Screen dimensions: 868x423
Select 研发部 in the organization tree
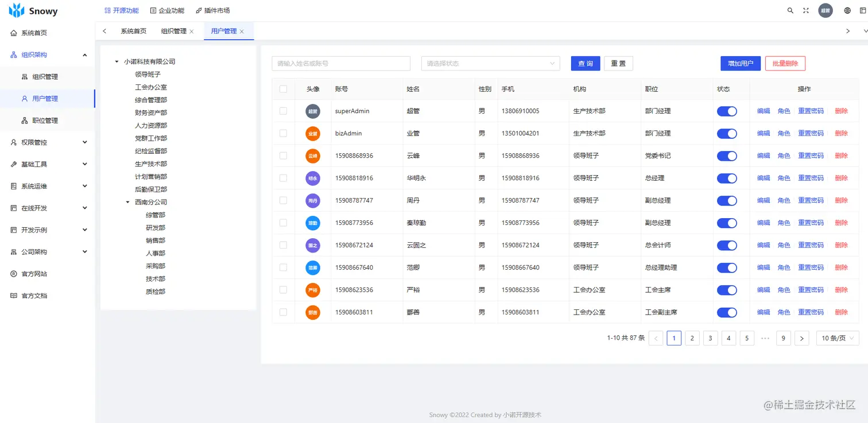pos(156,228)
